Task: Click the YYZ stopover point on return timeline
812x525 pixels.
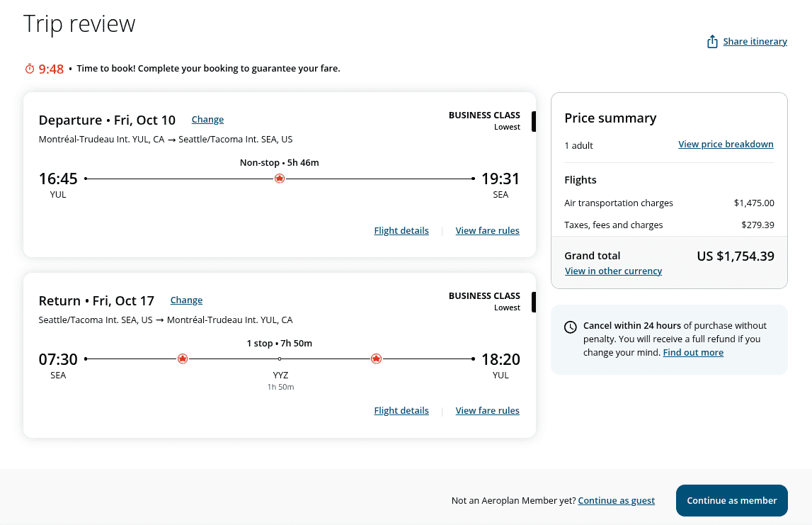Action: click(x=280, y=359)
